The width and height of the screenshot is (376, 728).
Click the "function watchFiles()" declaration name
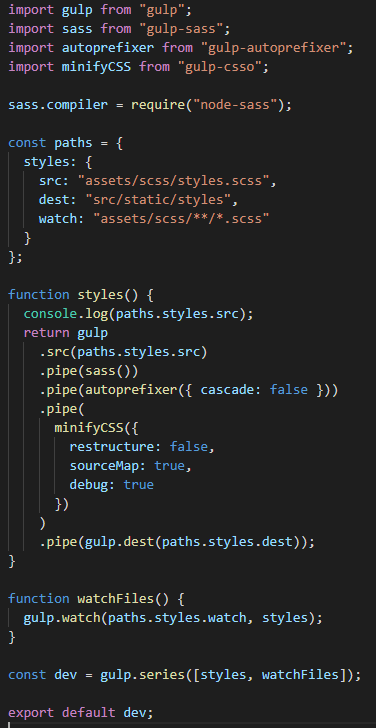click(116, 599)
